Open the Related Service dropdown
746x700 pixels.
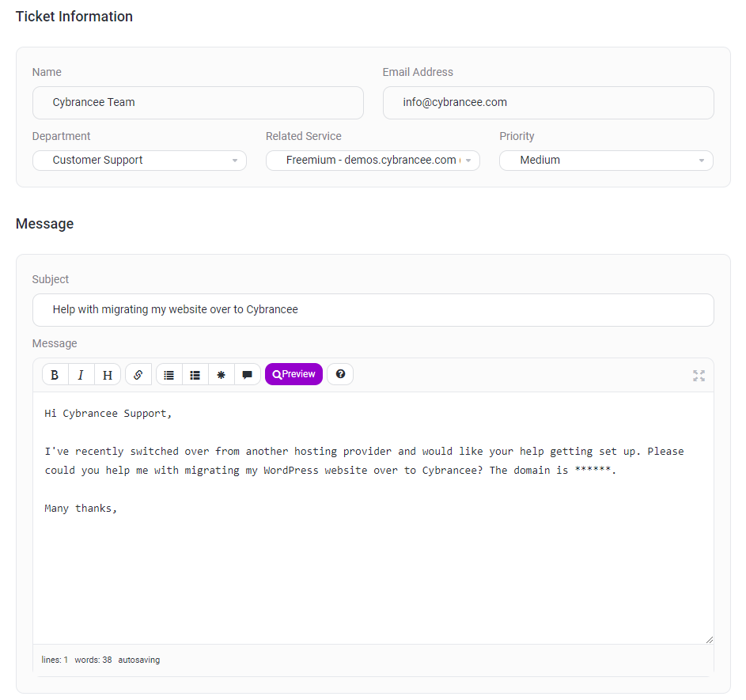373,161
